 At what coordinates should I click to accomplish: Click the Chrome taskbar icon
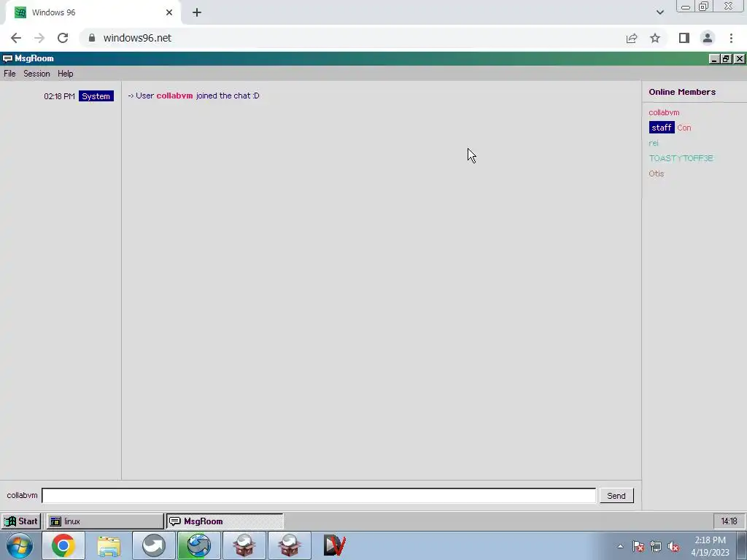63,545
